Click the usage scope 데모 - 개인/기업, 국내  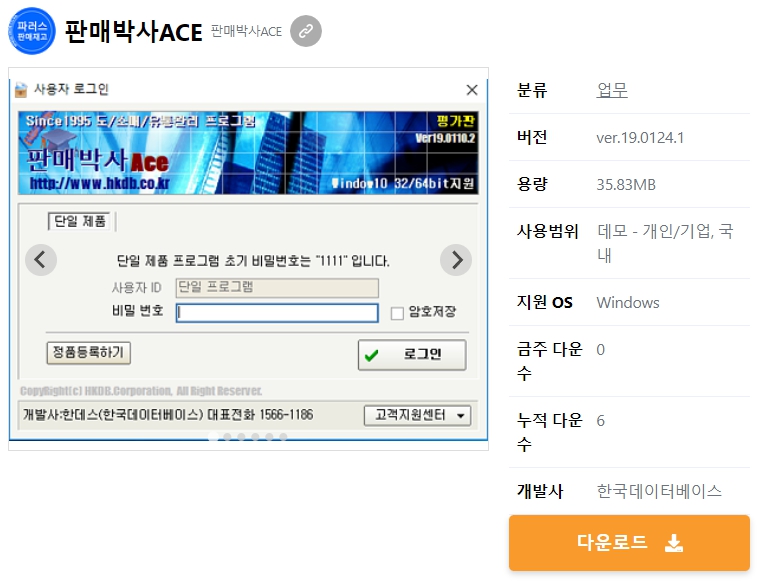(665, 243)
